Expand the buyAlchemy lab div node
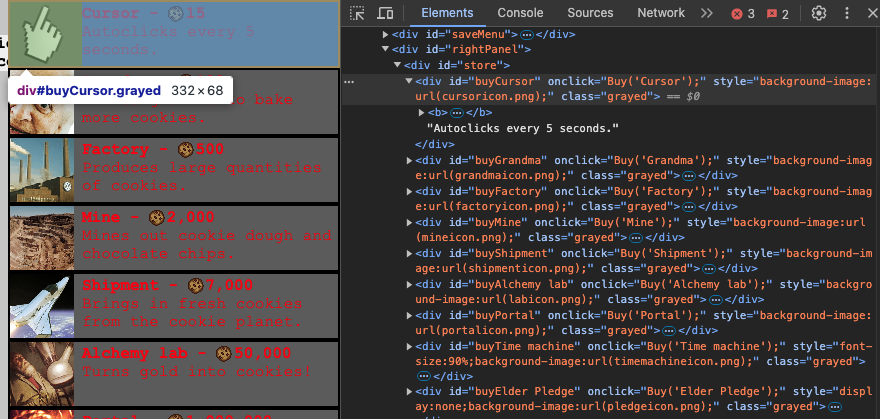 [x=409, y=284]
